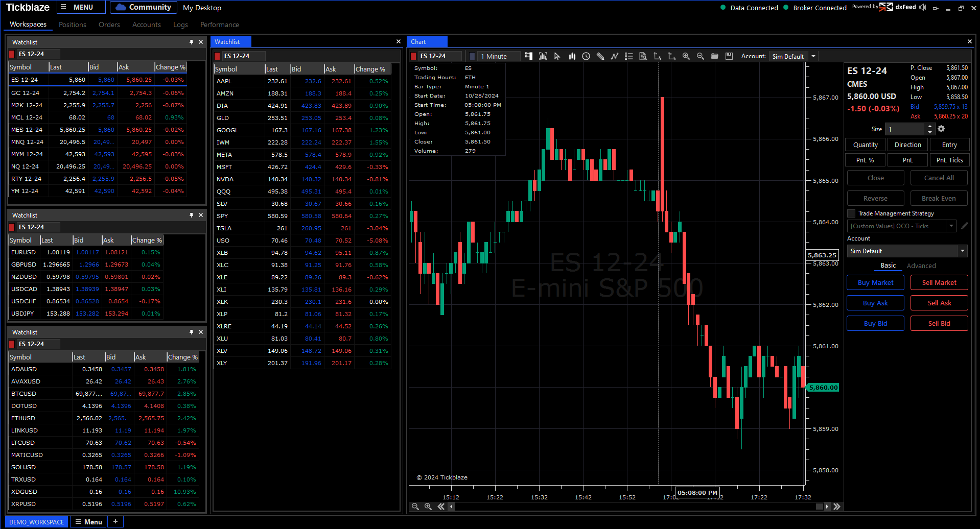Click red link square in crypto Watchlist
Image resolution: width=980 pixels, height=529 pixels.
(x=12, y=344)
